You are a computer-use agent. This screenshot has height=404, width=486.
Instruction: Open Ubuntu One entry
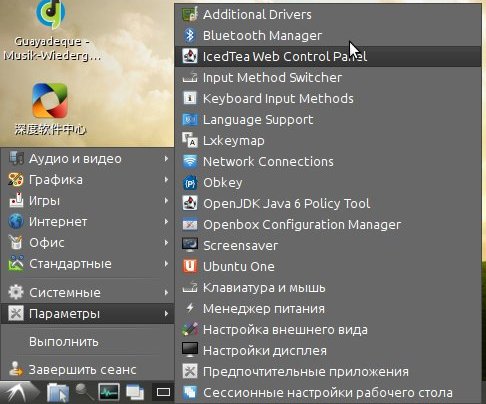tap(328, 266)
